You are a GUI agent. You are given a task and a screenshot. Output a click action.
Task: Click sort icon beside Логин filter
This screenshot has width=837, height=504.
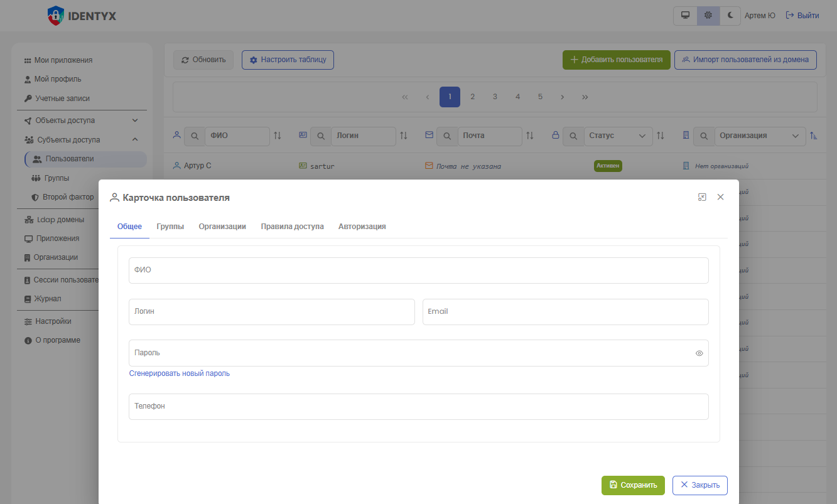click(404, 136)
